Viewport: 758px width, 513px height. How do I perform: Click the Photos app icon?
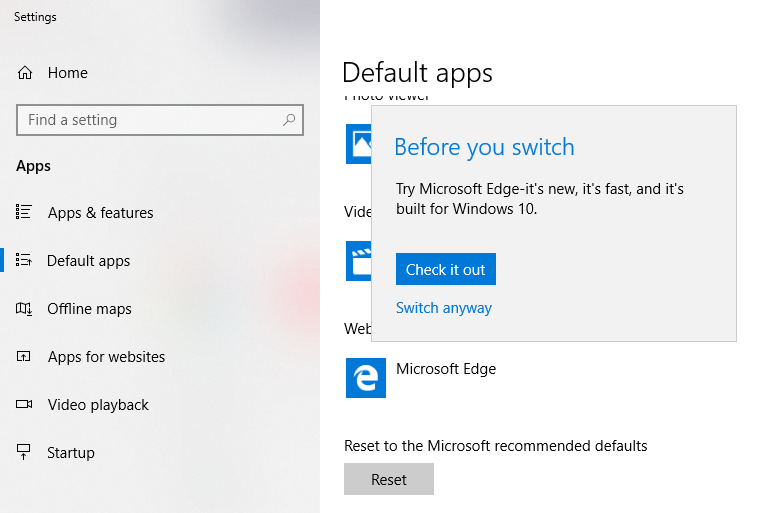point(358,144)
